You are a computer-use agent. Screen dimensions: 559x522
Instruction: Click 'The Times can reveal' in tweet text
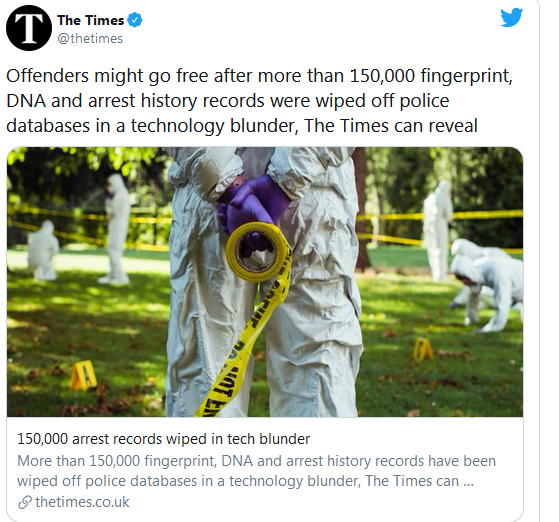[x=391, y=126]
